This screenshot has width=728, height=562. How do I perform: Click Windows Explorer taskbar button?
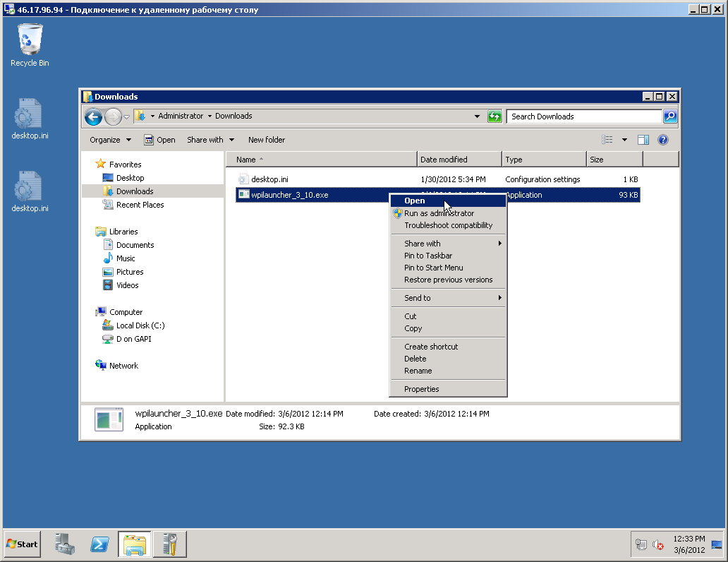point(134,544)
